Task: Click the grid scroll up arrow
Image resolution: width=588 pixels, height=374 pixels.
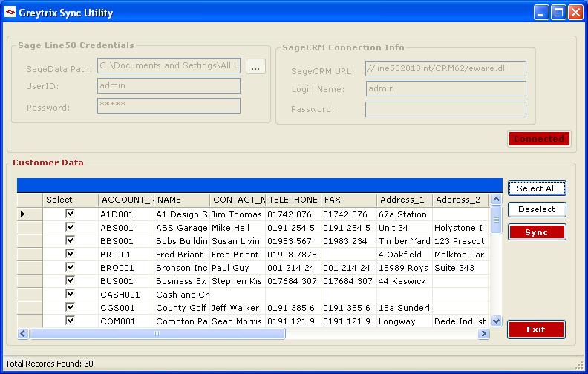Action: tap(496, 200)
